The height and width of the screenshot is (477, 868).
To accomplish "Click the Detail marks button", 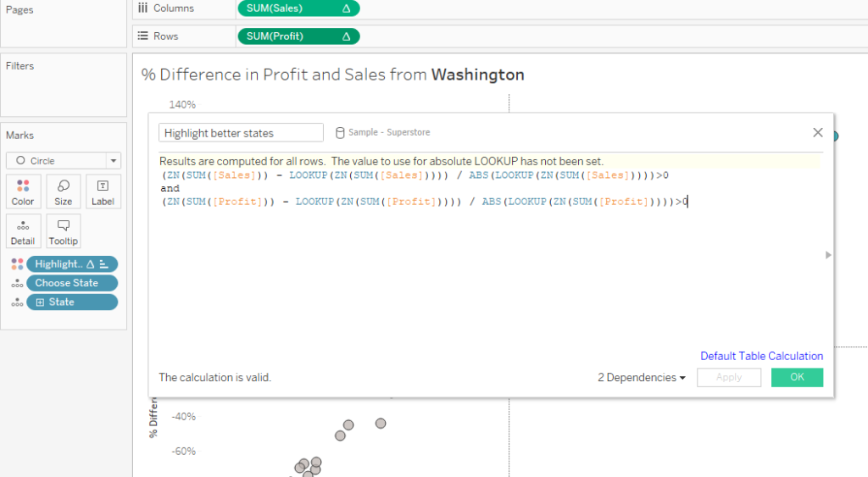I will [23, 230].
